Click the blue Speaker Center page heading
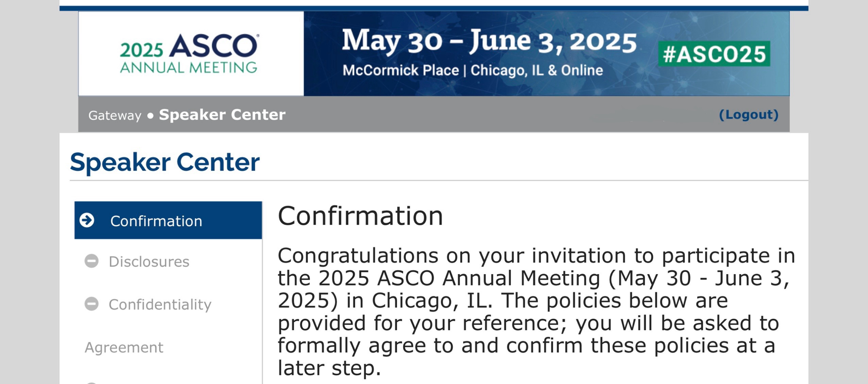868x384 pixels. [165, 162]
